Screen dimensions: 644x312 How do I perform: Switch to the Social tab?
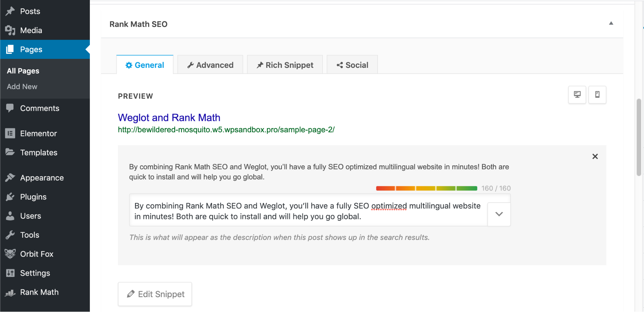coord(352,65)
